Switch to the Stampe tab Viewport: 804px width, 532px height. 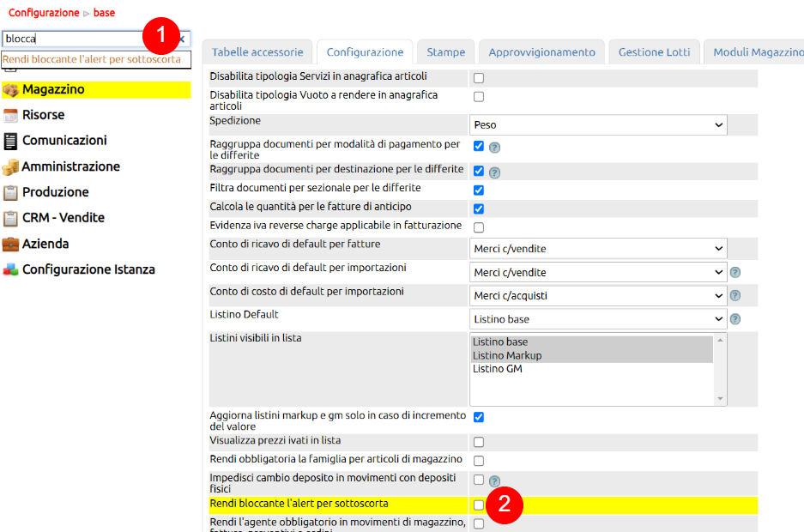(445, 52)
